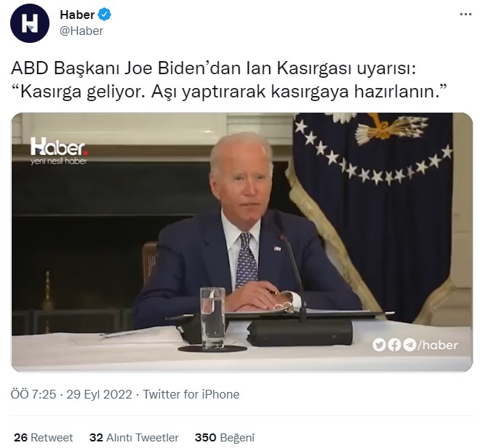Click the tweet text about Ian Kasırgası

(x=229, y=79)
